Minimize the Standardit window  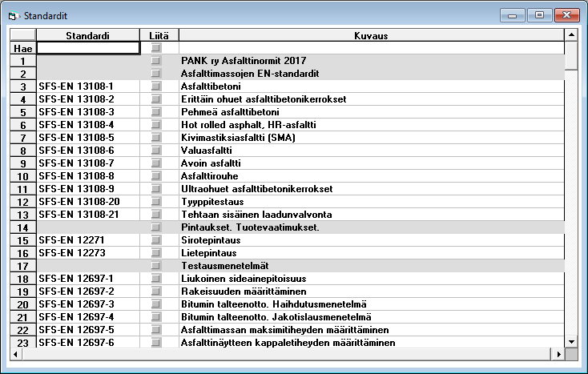click(x=512, y=15)
